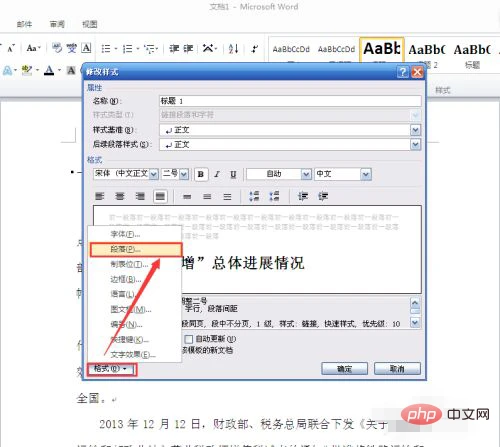
Task: Open the font name dropdown 宋体
Action: click(x=126, y=174)
